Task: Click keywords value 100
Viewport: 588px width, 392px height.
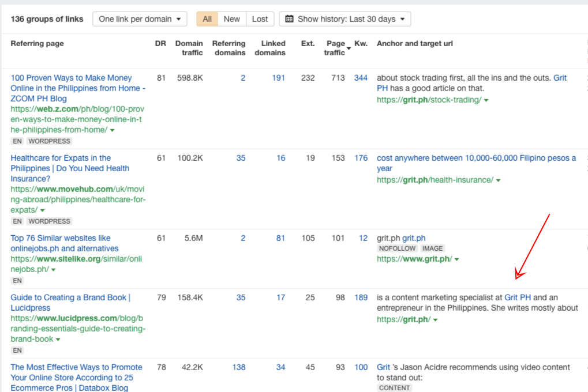Action: click(x=361, y=367)
